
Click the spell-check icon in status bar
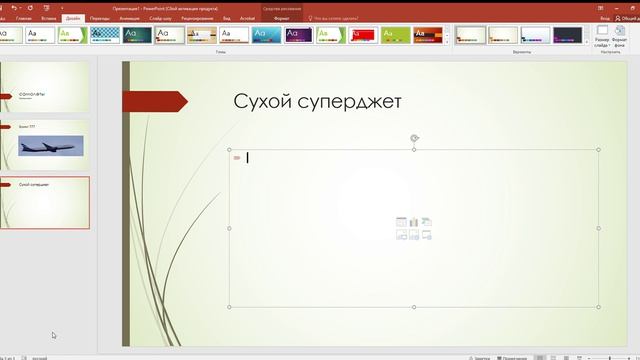(24, 358)
